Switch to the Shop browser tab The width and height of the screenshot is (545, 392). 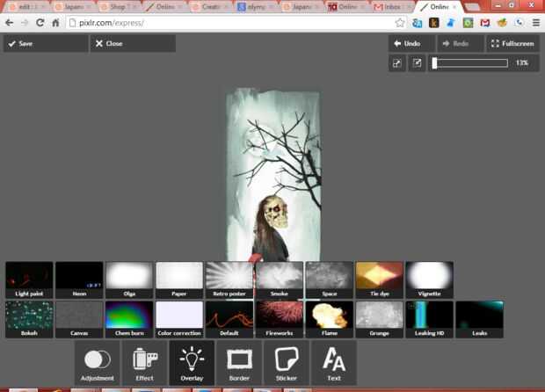point(118,7)
